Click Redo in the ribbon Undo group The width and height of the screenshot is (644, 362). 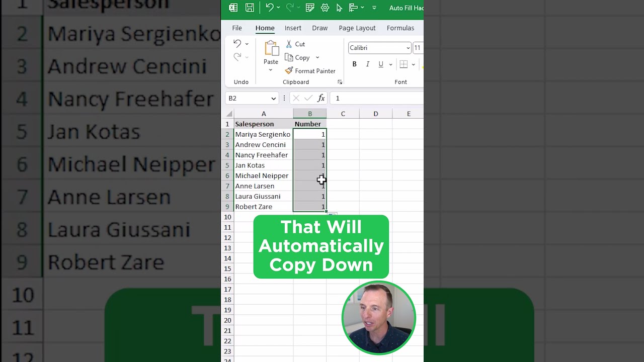(237, 57)
